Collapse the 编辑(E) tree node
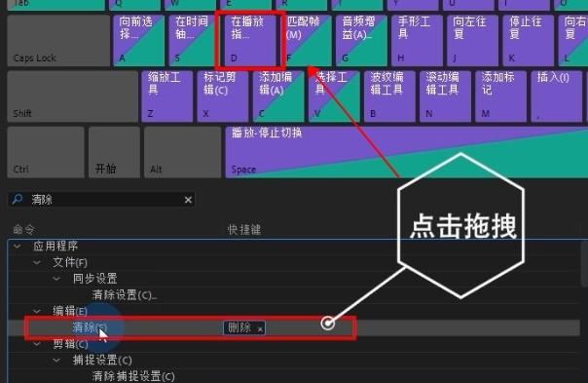 [37, 311]
